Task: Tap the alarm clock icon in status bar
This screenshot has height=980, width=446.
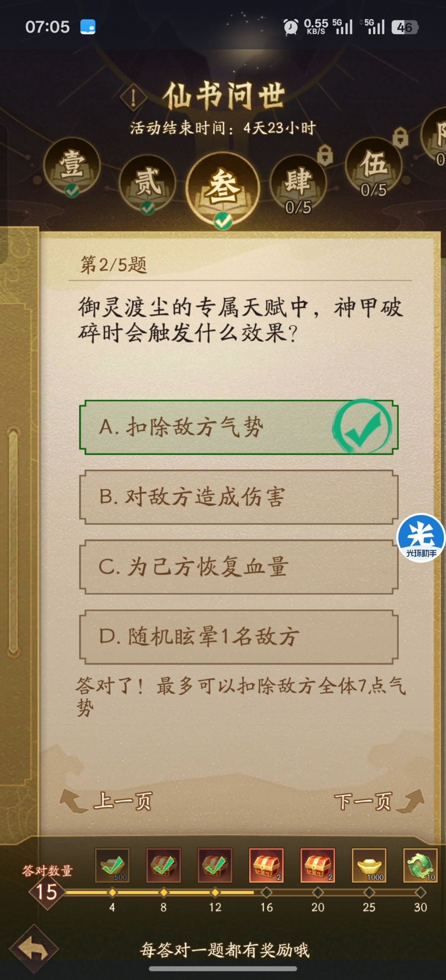Action: click(292, 26)
